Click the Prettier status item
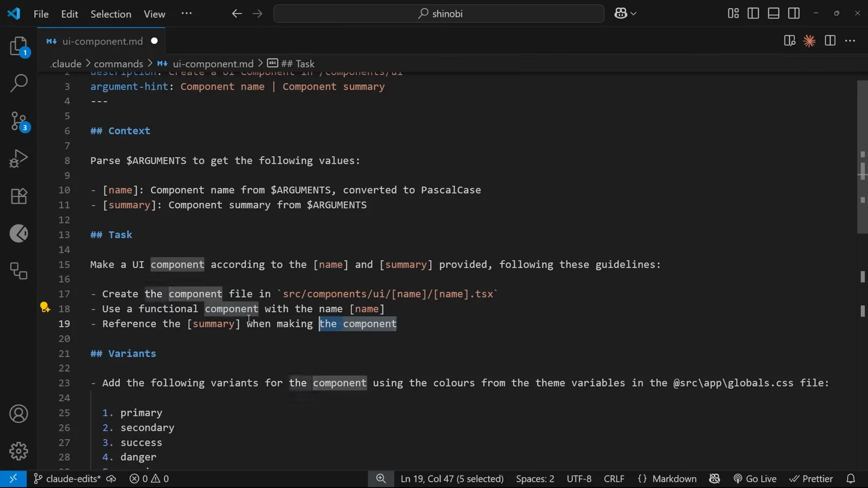This screenshot has height=488, width=868. (811, 479)
